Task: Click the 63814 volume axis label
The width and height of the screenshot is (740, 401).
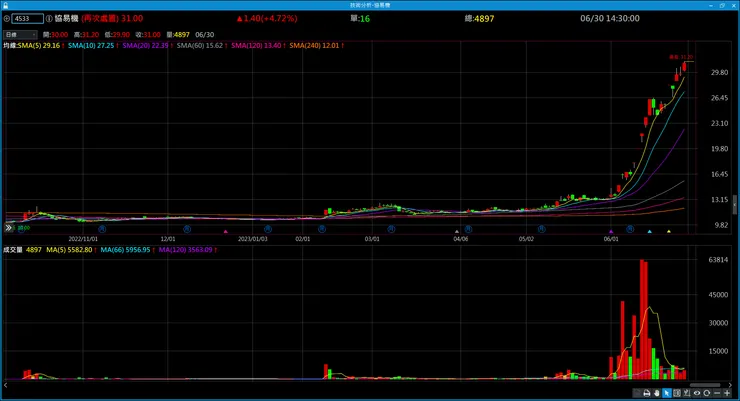Action: pos(718,260)
